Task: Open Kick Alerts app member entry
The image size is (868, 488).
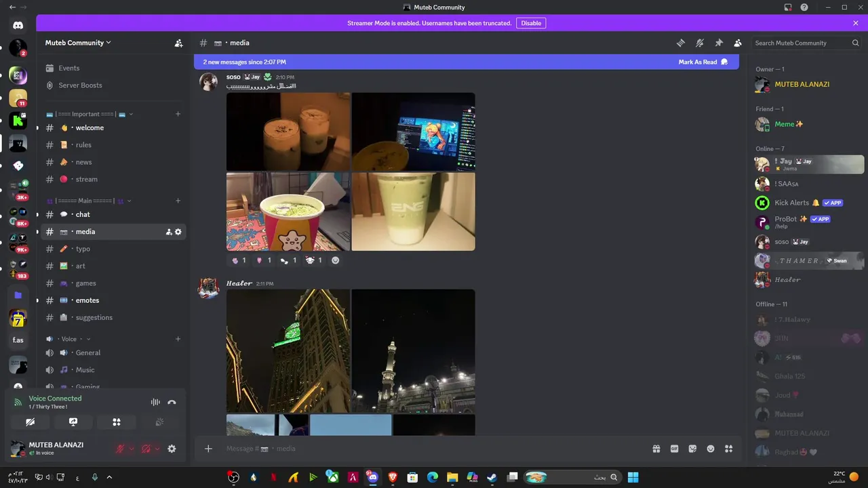Action: (x=809, y=203)
